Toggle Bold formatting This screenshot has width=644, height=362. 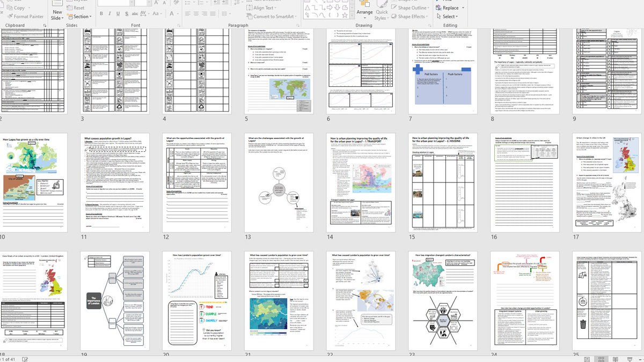(x=101, y=13)
